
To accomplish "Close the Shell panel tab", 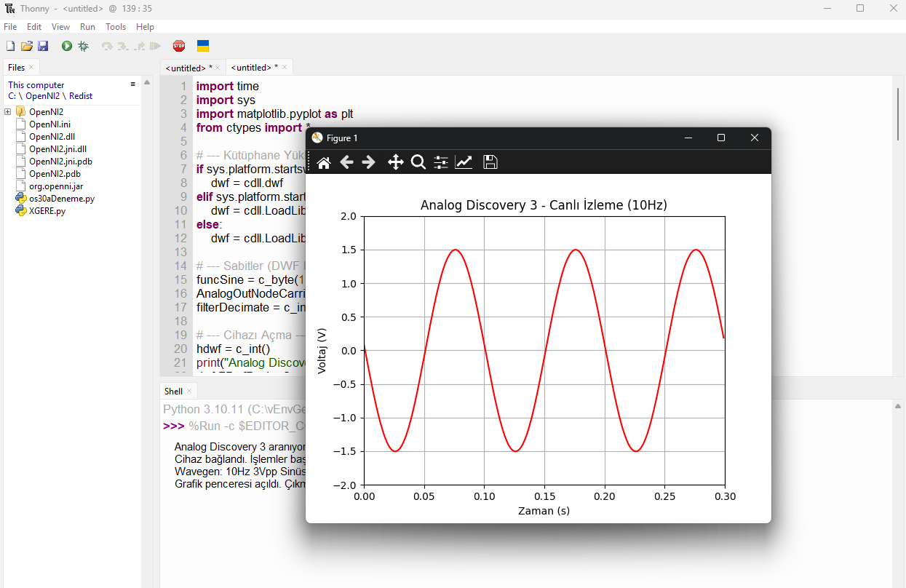I will pyautogui.click(x=190, y=392).
